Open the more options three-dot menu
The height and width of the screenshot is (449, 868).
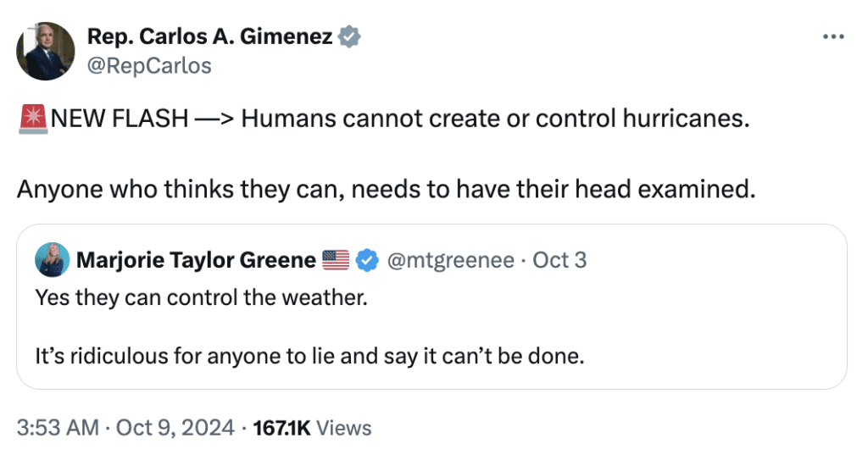834,36
